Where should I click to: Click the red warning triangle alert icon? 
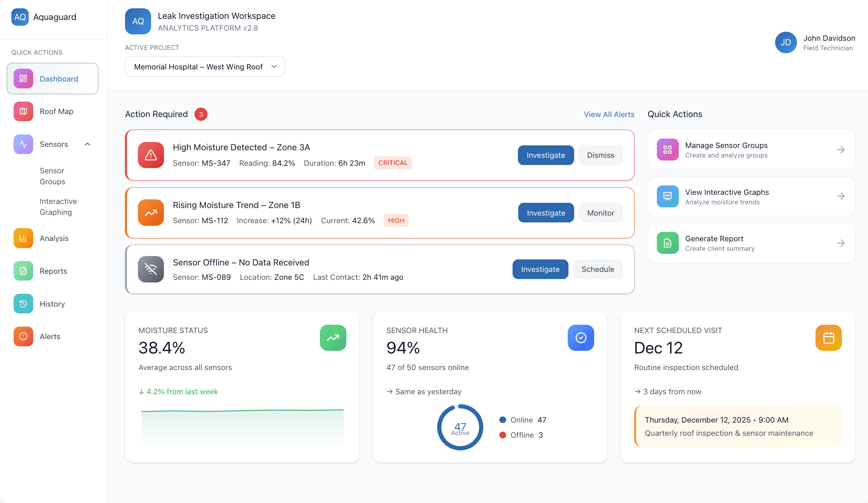[x=151, y=155]
